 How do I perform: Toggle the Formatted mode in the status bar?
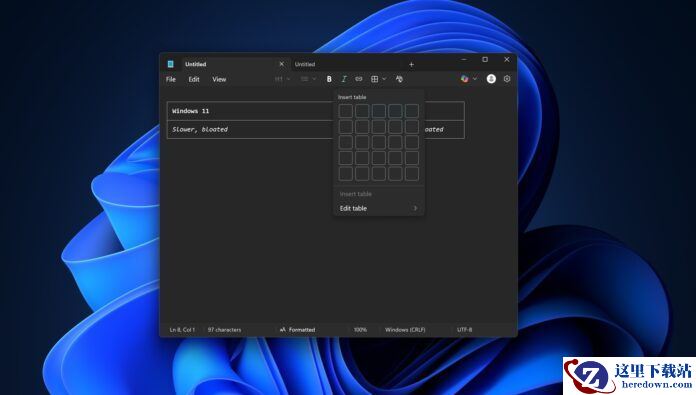[x=297, y=330]
